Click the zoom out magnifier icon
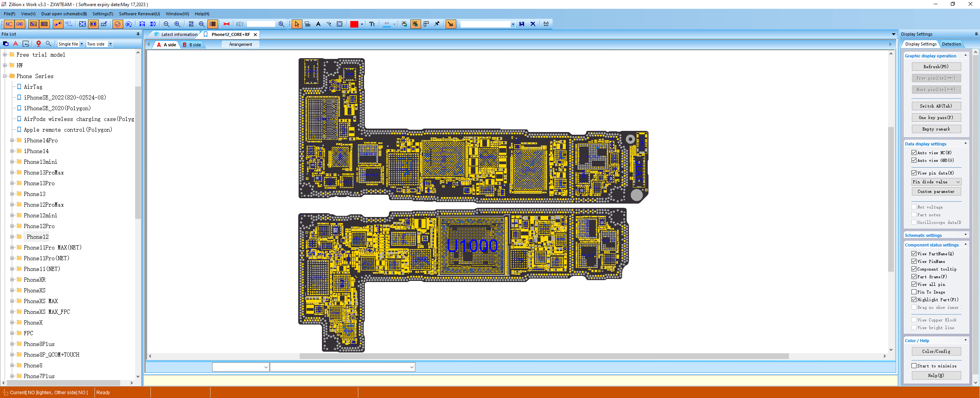 tap(167, 24)
